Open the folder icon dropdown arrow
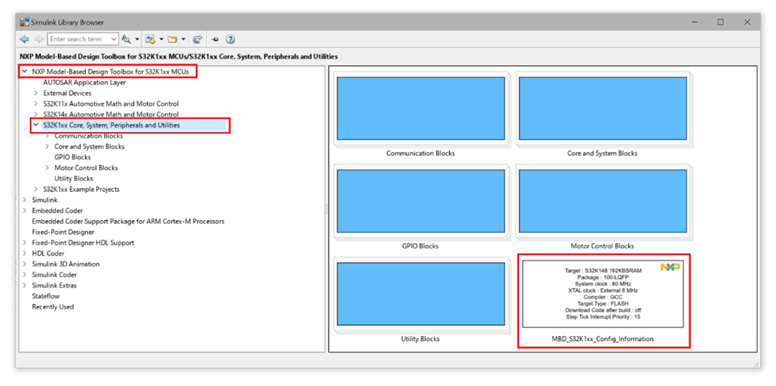This screenshot has width=776, height=386. [183, 39]
